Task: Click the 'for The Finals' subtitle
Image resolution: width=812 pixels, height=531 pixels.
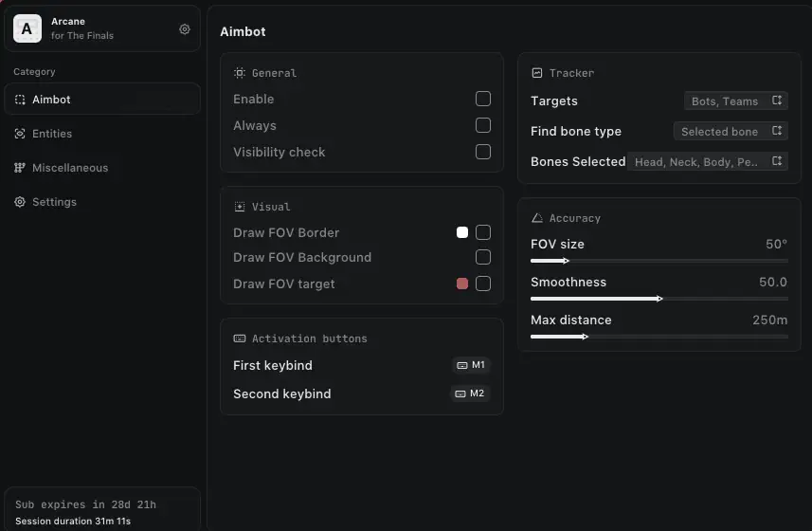Action: pyautogui.click(x=82, y=36)
